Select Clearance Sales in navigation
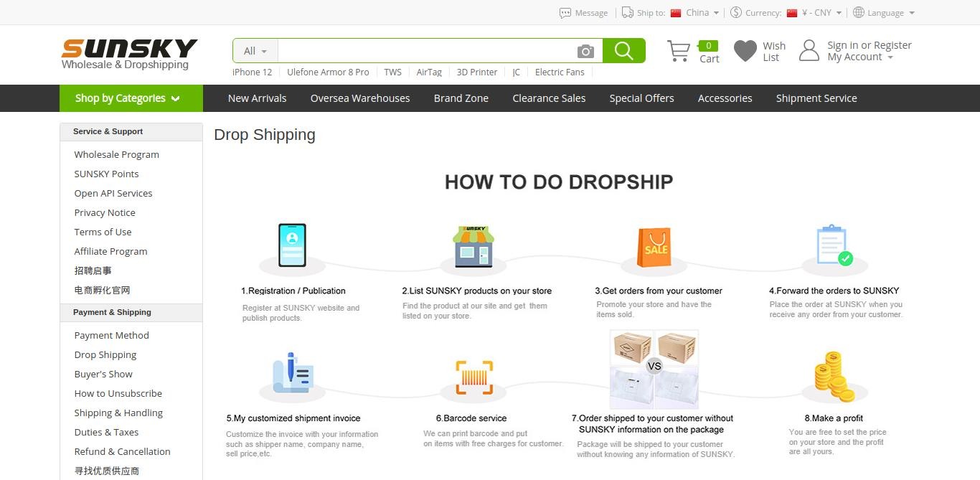Screen dimensions: 980x480 click(549, 98)
